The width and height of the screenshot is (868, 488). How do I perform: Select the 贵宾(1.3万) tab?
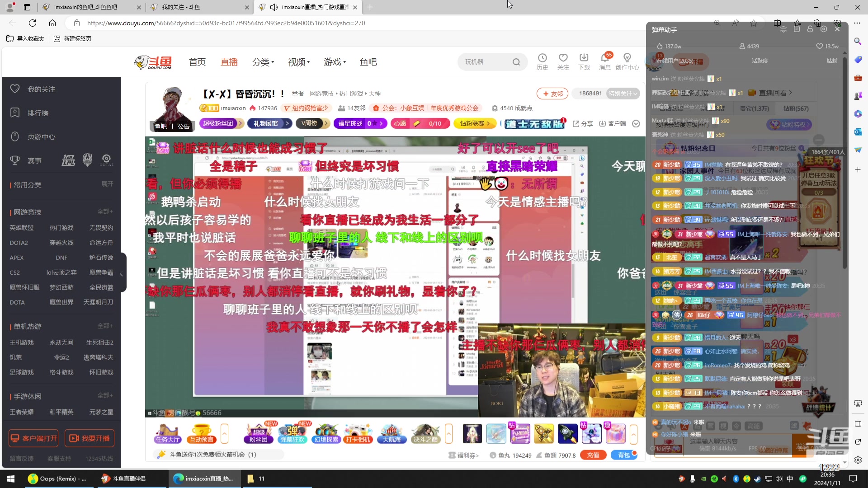(x=754, y=108)
